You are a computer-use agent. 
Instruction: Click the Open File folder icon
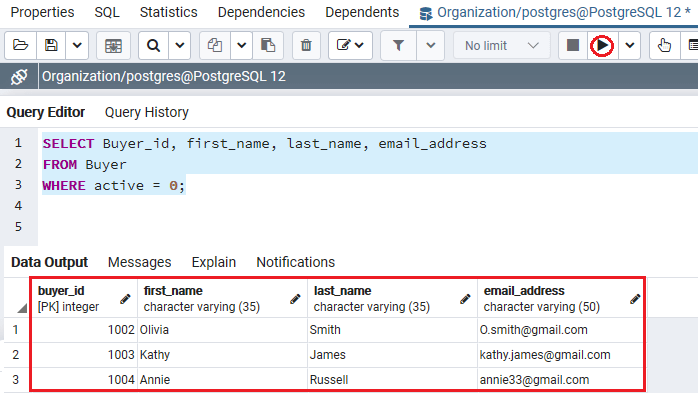[20, 45]
